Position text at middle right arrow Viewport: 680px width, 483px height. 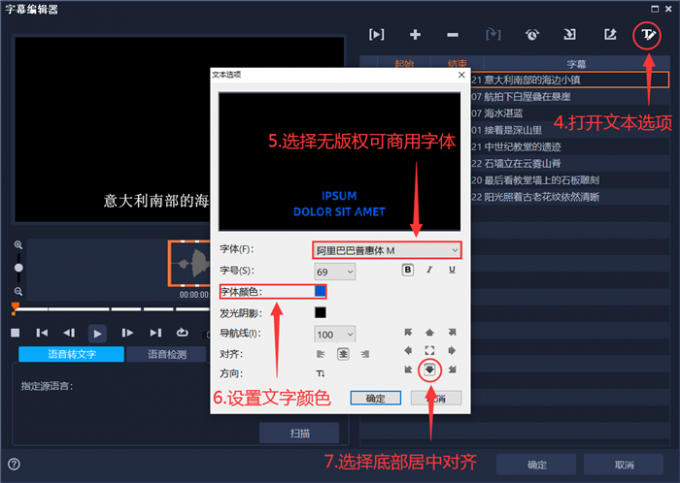[452, 350]
